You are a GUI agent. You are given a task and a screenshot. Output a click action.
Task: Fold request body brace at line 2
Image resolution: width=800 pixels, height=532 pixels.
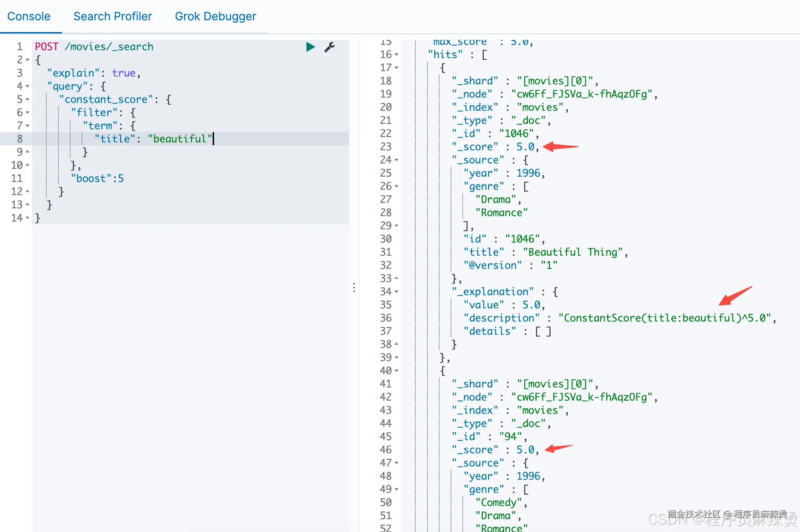(28, 60)
